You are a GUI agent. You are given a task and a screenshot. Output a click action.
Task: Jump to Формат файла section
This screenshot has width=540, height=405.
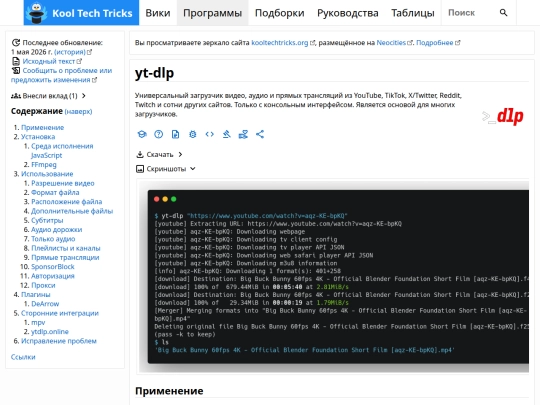[55, 193]
